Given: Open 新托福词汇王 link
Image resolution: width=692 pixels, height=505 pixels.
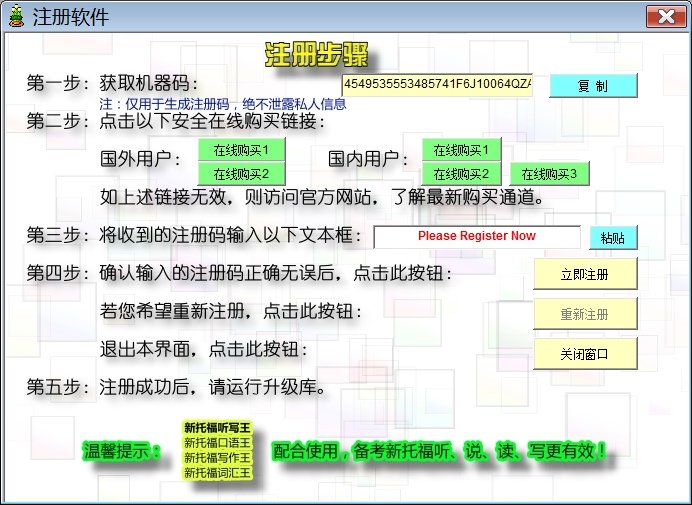Looking at the screenshot, I should tap(217, 472).
